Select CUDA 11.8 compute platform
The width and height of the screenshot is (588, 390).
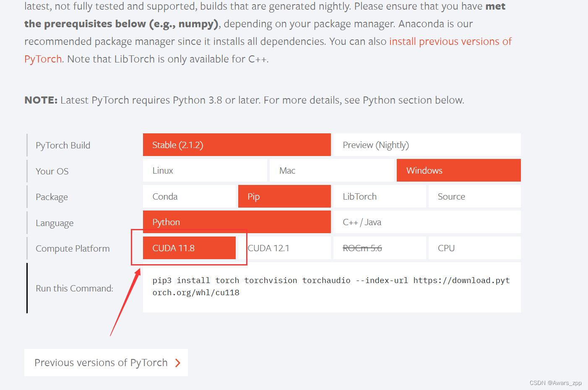[x=189, y=248]
